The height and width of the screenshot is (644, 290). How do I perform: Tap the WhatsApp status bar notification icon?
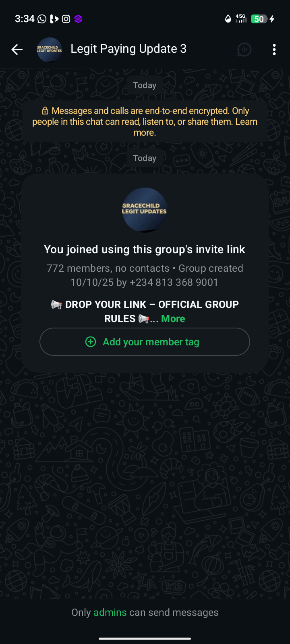click(x=42, y=19)
